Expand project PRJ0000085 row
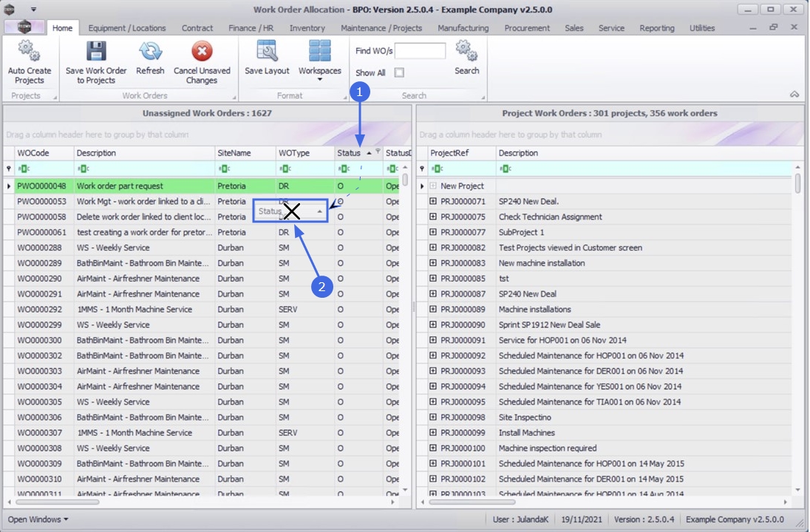The image size is (810, 532). (x=433, y=279)
